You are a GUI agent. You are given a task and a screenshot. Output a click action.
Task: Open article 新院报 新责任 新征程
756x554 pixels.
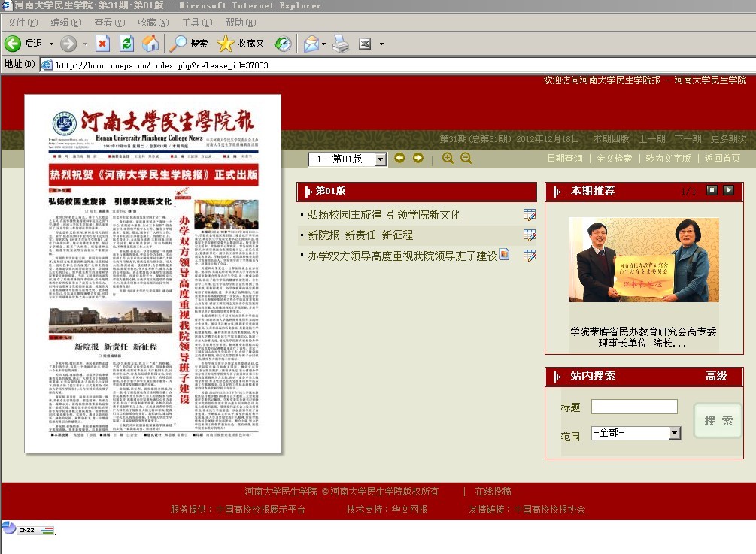(360, 235)
